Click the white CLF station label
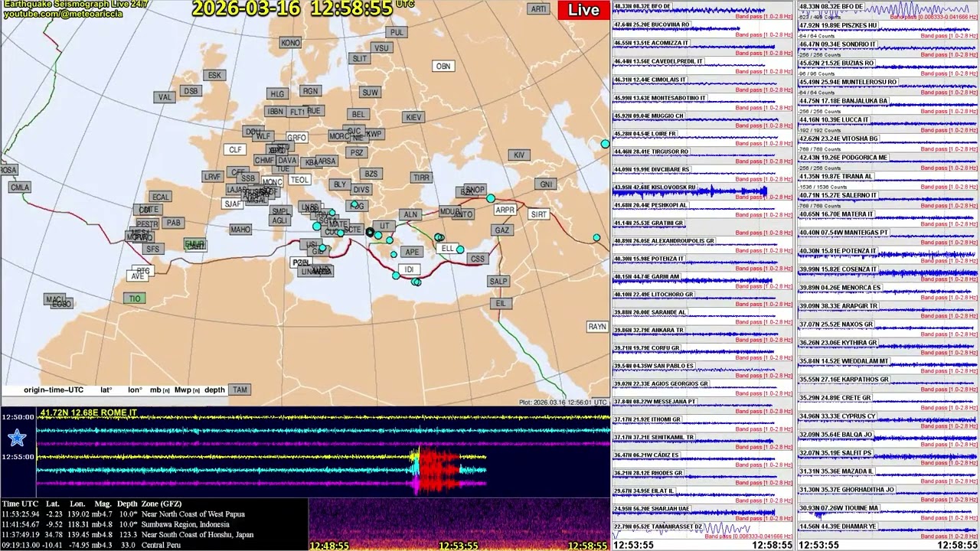980x551 pixels. coord(235,149)
